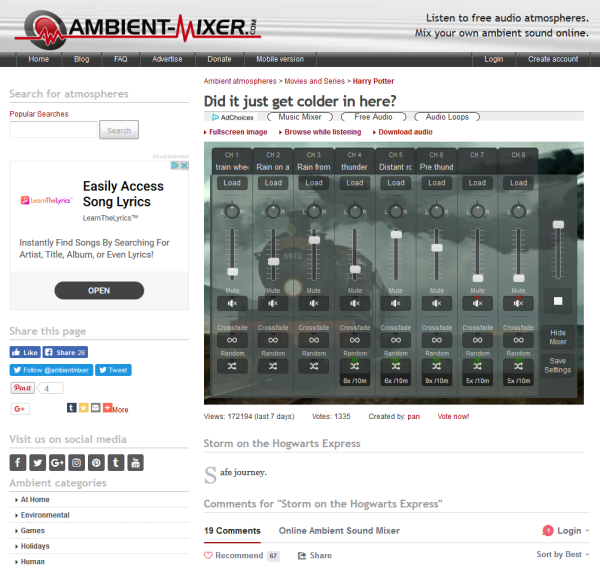
Task: Mute channel 6 Pre thunder
Action: tap(437, 303)
